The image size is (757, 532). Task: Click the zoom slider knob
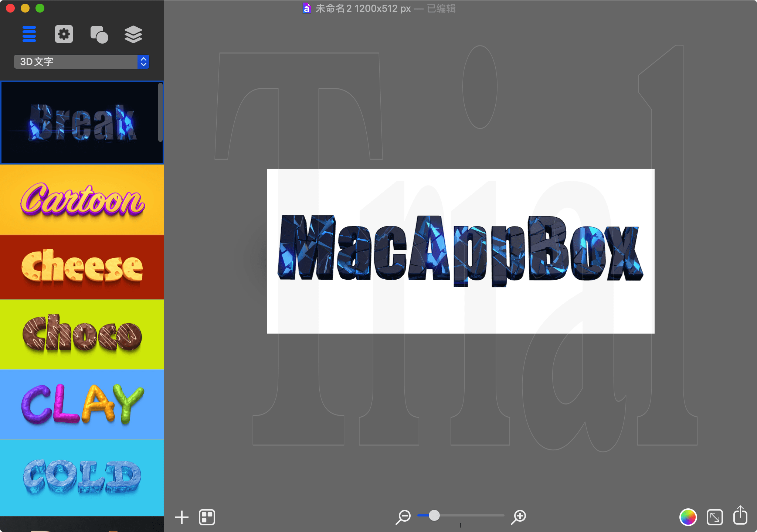click(x=434, y=515)
